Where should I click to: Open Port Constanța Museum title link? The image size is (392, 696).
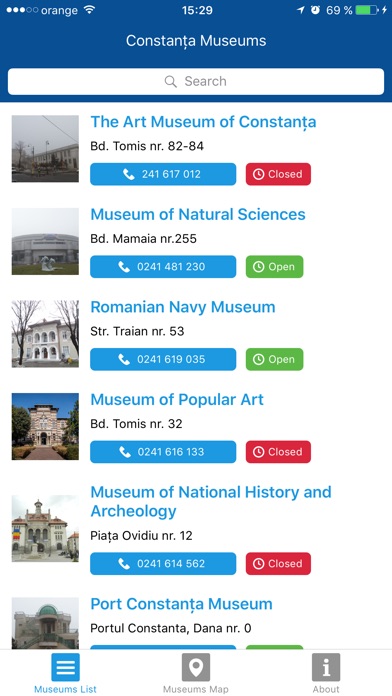point(182,604)
